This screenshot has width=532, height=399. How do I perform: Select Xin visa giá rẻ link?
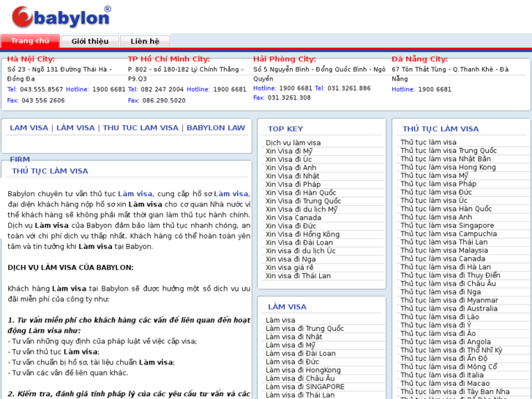[x=289, y=268]
